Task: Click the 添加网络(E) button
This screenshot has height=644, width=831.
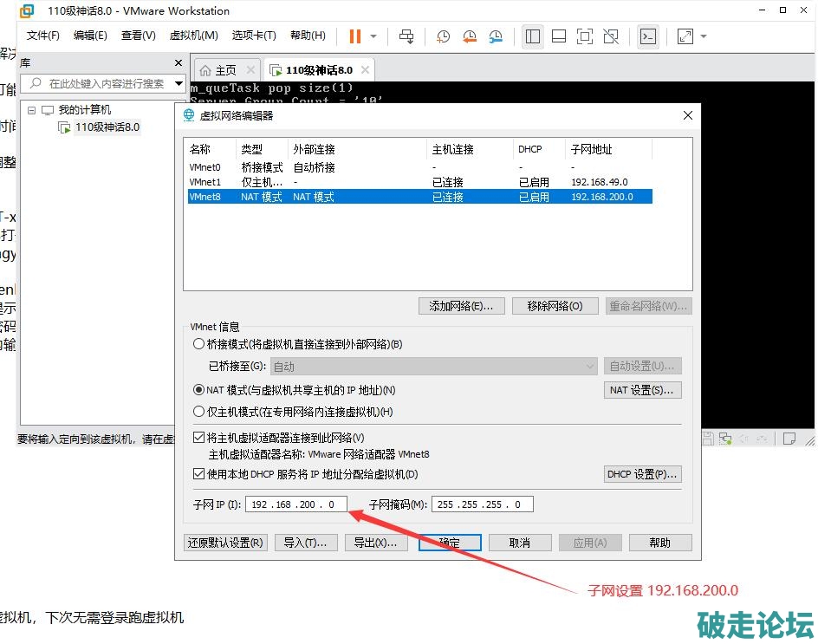Action: coord(461,306)
